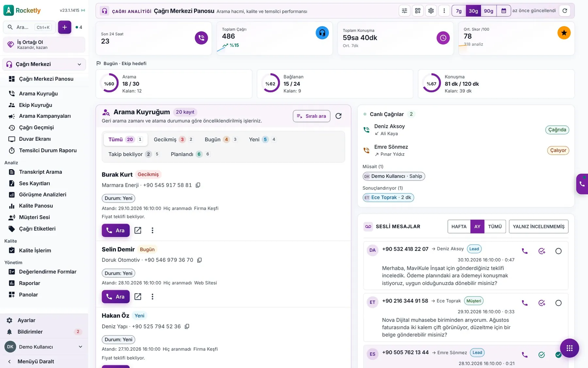588x368 pixels.
Task: Unmark reviewed Emre Sönmez voicemail
Action: pyautogui.click(x=558, y=355)
